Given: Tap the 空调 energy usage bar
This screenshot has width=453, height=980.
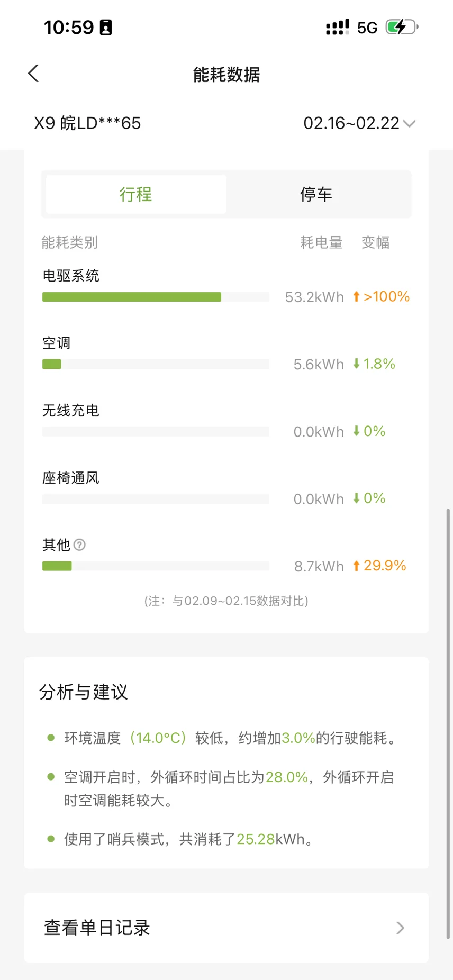Looking at the screenshot, I should tap(155, 364).
